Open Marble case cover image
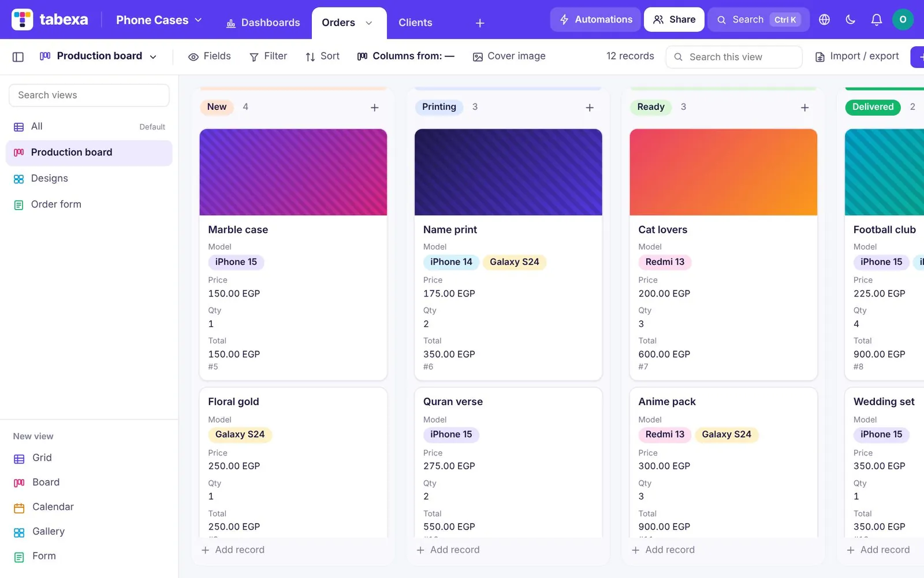The image size is (924, 578). pos(293,172)
